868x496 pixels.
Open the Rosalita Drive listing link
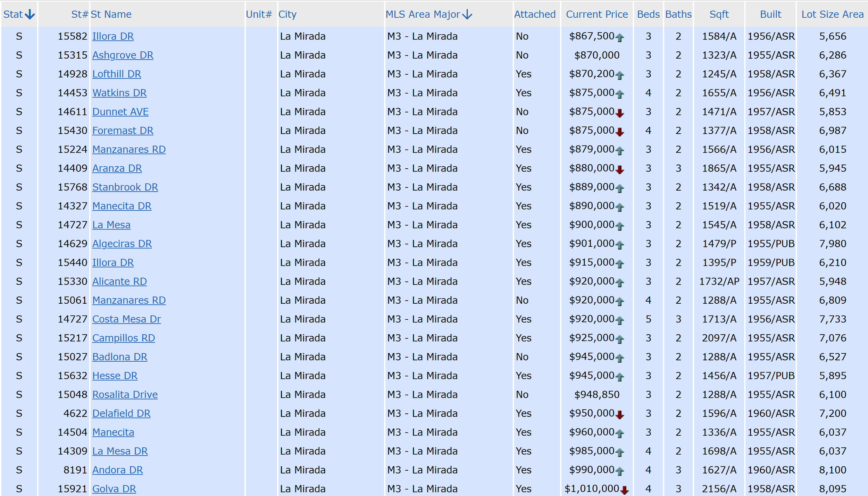(x=125, y=394)
